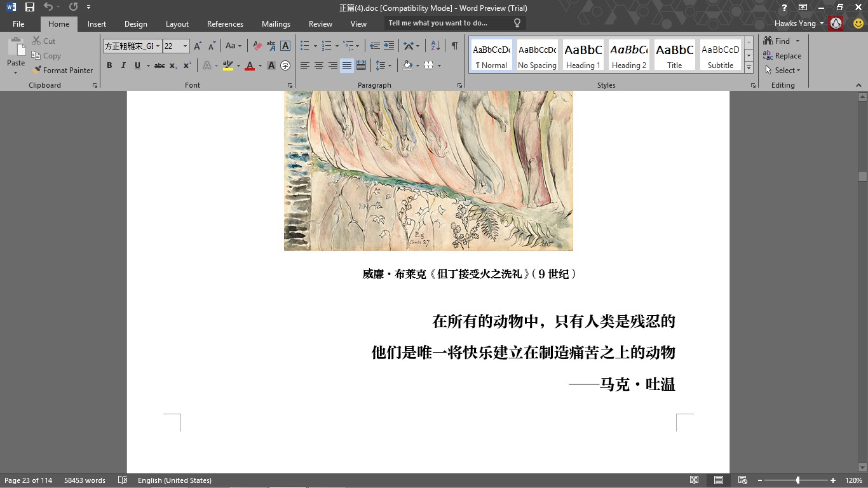Screen dimensions: 868x488
Task: Click the Redo/Repeat icon
Action: [73, 8]
